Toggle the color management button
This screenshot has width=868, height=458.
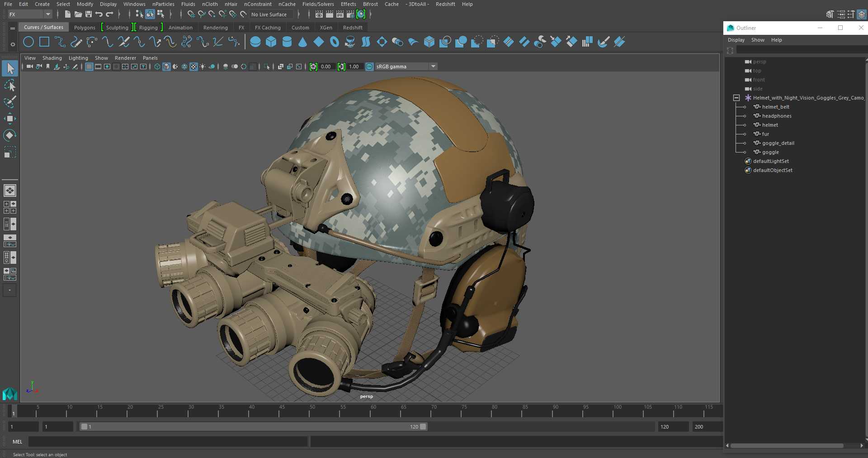[x=369, y=67]
